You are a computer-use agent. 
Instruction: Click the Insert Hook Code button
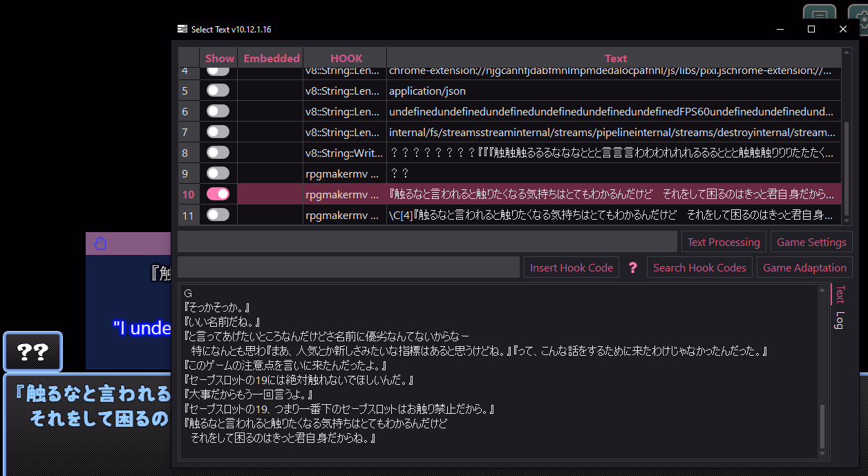(x=571, y=268)
